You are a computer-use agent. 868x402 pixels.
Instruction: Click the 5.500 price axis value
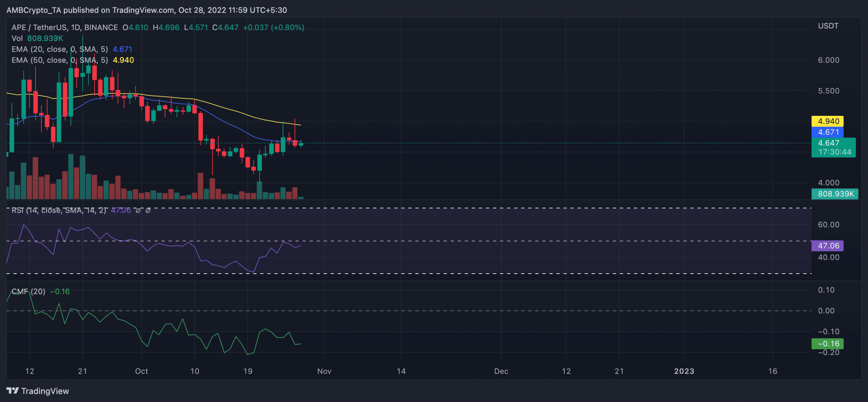829,91
